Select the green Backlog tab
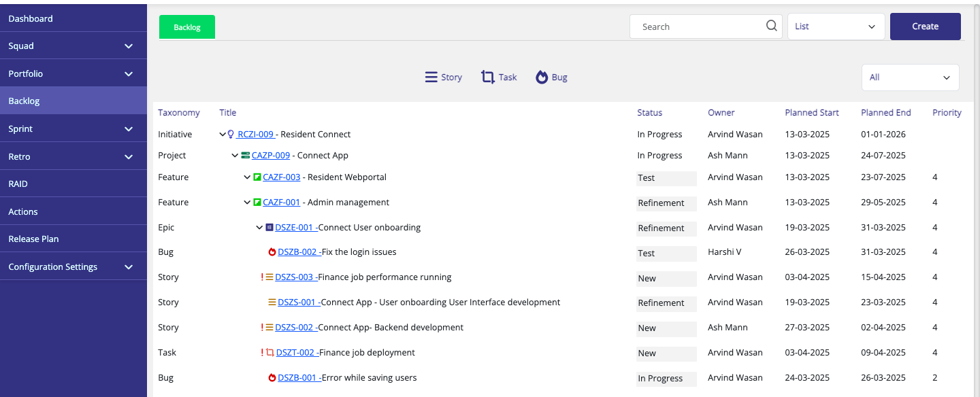This screenshot has width=980, height=397. pos(187,27)
